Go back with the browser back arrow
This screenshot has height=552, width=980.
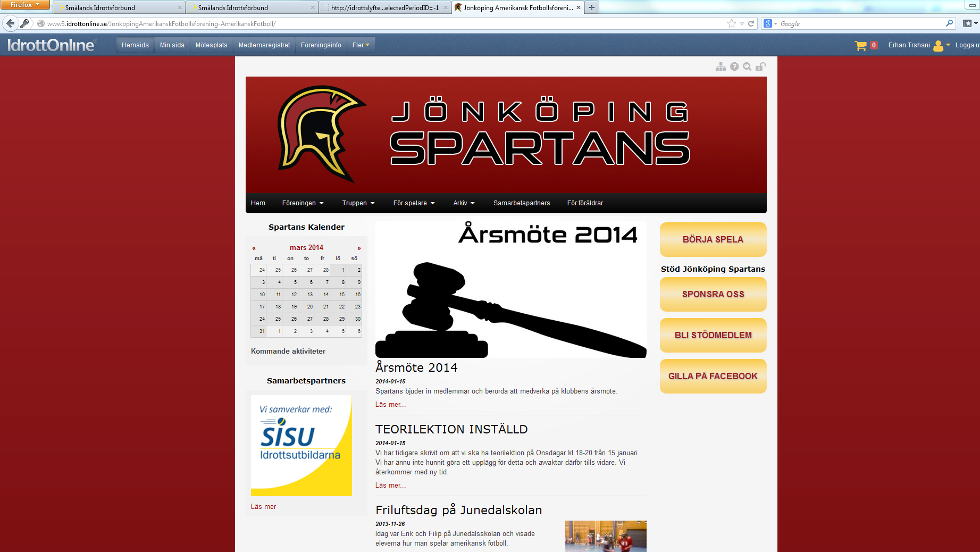tap(10, 23)
